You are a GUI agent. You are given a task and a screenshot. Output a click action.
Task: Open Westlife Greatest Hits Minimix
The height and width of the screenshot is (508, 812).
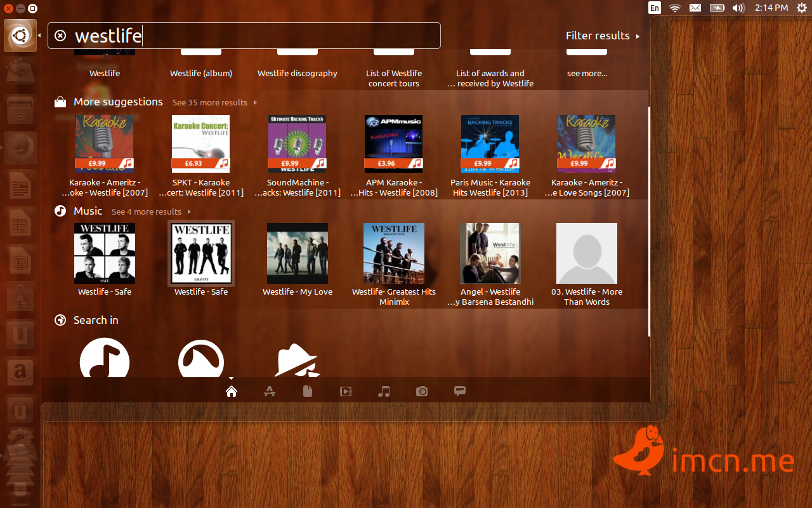coord(394,264)
